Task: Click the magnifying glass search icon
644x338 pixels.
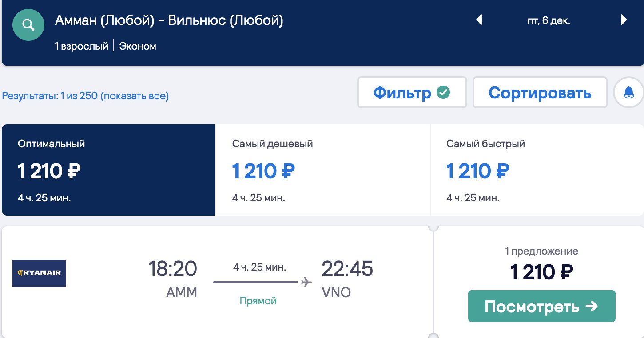Action: [28, 25]
